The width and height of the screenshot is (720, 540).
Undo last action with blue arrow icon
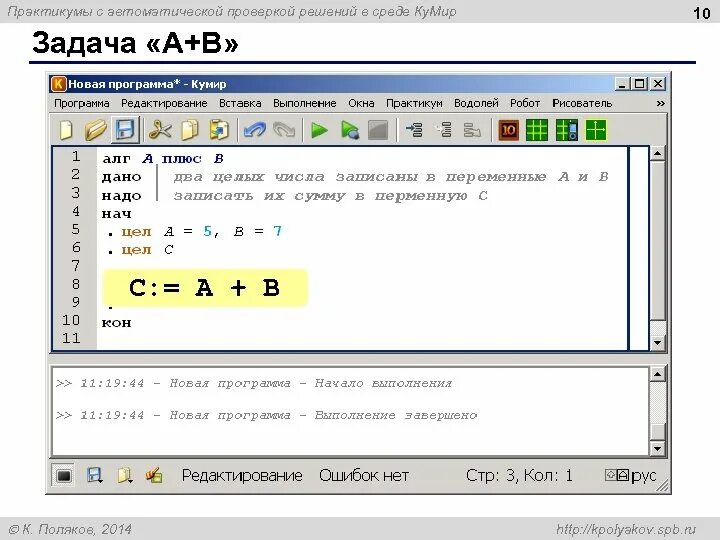(x=255, y=130)
